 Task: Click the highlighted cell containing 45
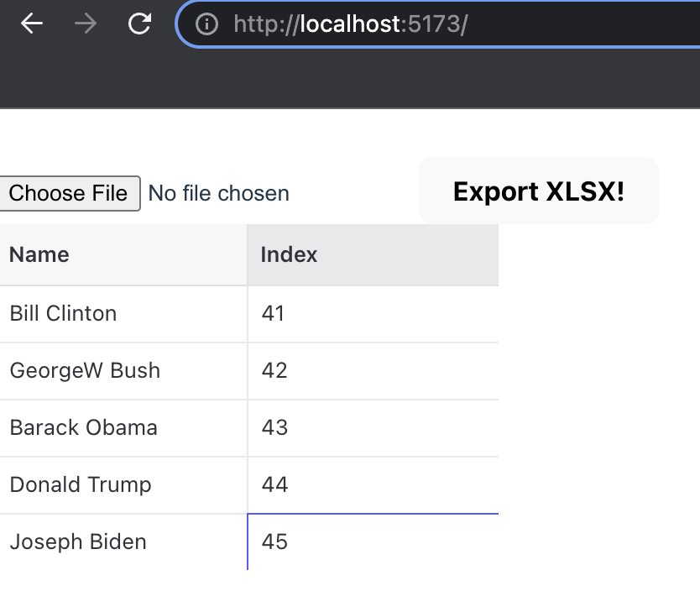[x=373, y=542]
